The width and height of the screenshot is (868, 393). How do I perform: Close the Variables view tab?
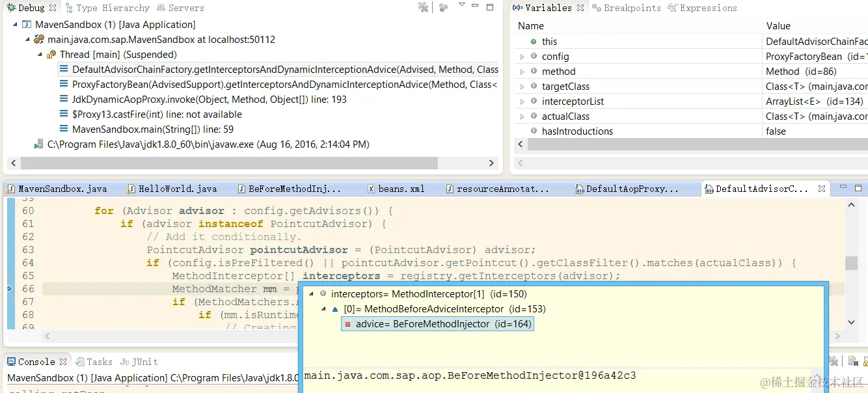coord(580,8)
